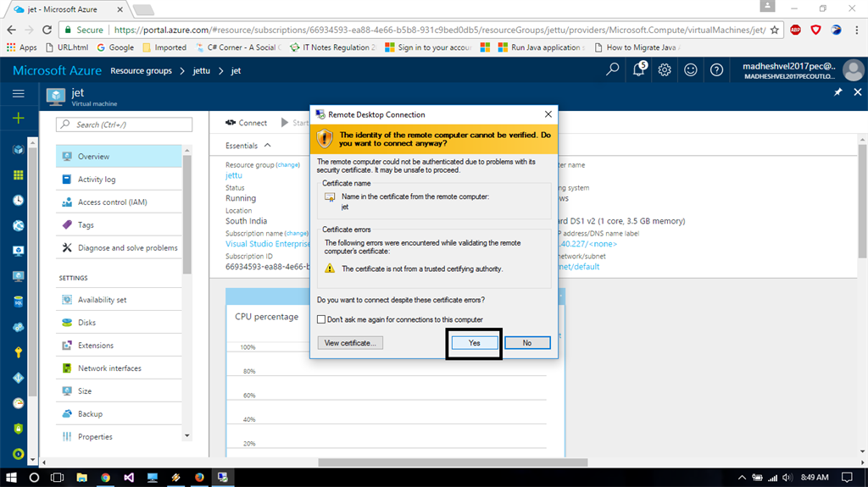
Task: Open View certificate button
Action: point(350,343)
